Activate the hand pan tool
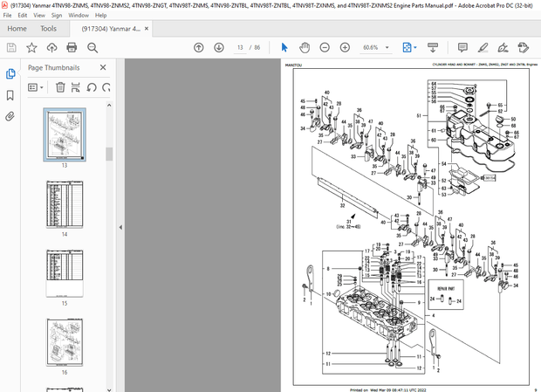Viewport: 541px width, 392px height. [x=305, y=48]
